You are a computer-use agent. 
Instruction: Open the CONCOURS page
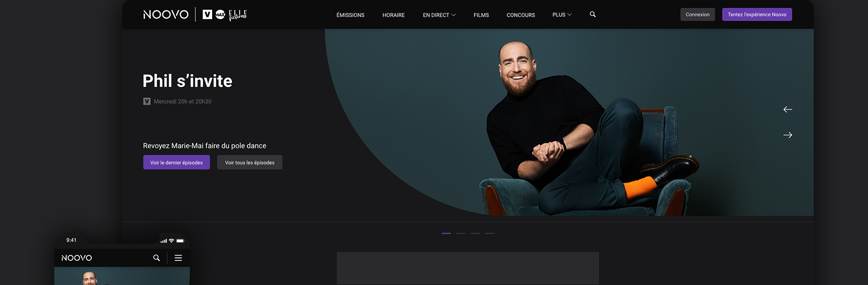coord(520,15)
